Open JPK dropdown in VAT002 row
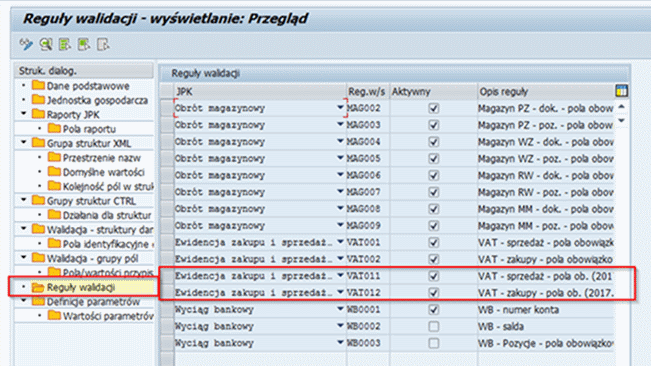This screenshot has height=366, width=651. click(x=340, y=259)
